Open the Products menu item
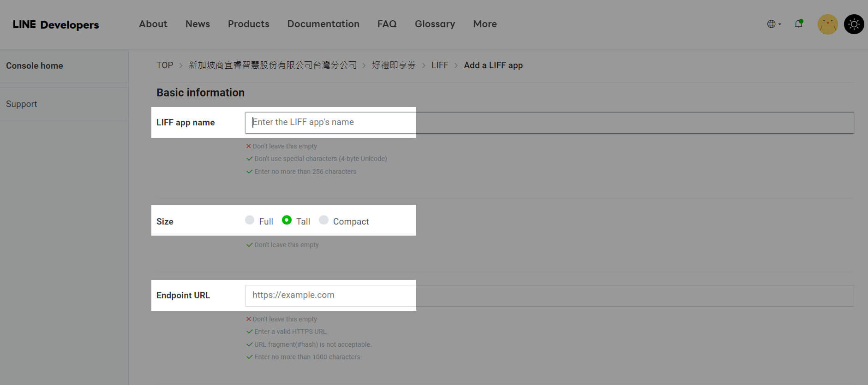868x385 pixels. tap(248, 24)
